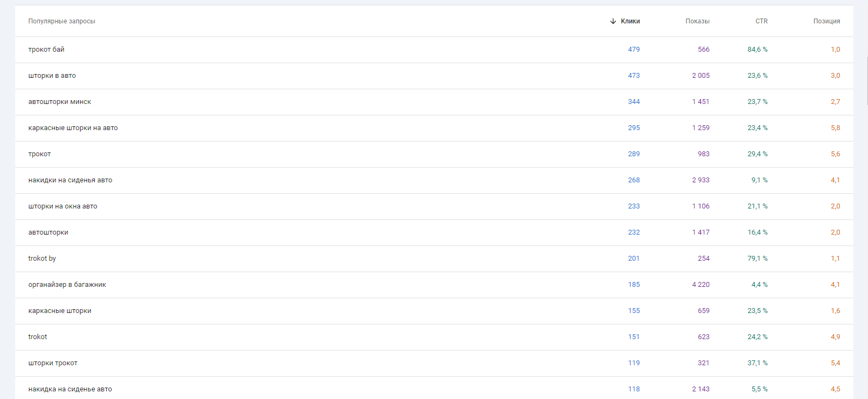
Task: Click the Популярные запросы column header
Action: (x=62, y=21)
